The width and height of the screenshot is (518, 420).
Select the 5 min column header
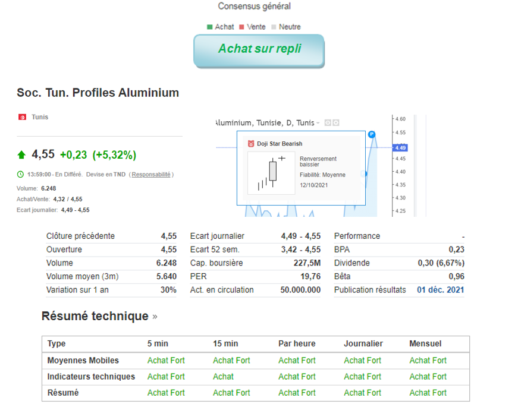click(158, 344)
